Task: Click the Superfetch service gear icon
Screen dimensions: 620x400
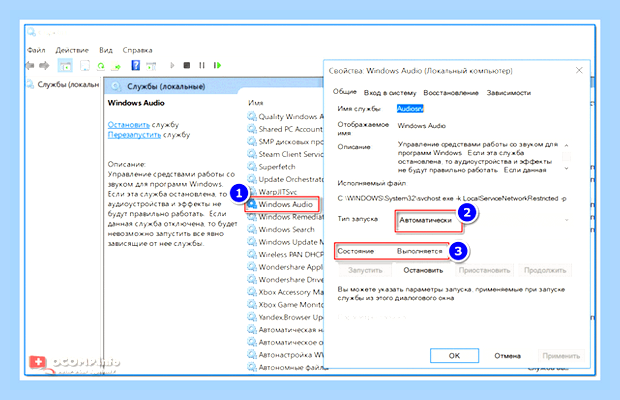Action: pos(252,166)
